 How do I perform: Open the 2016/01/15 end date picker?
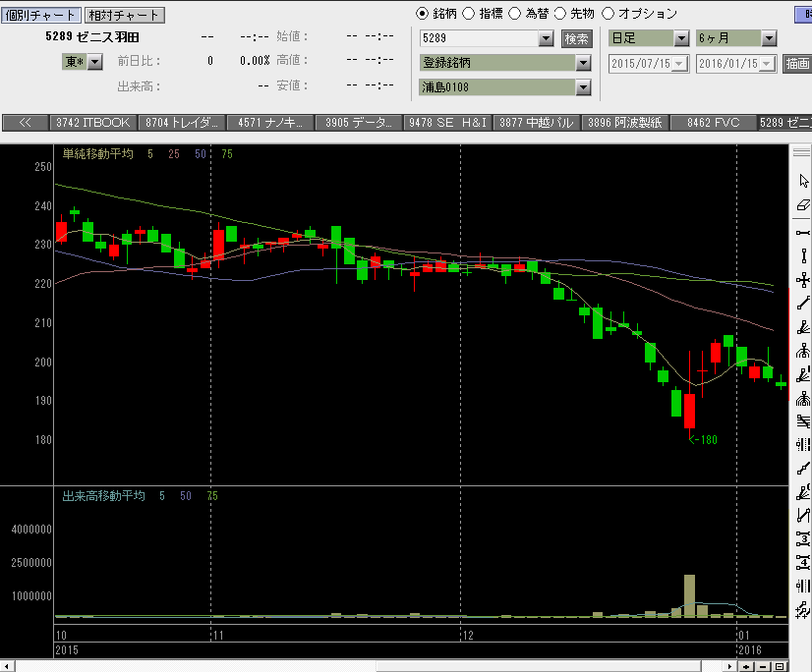(768, 64)
